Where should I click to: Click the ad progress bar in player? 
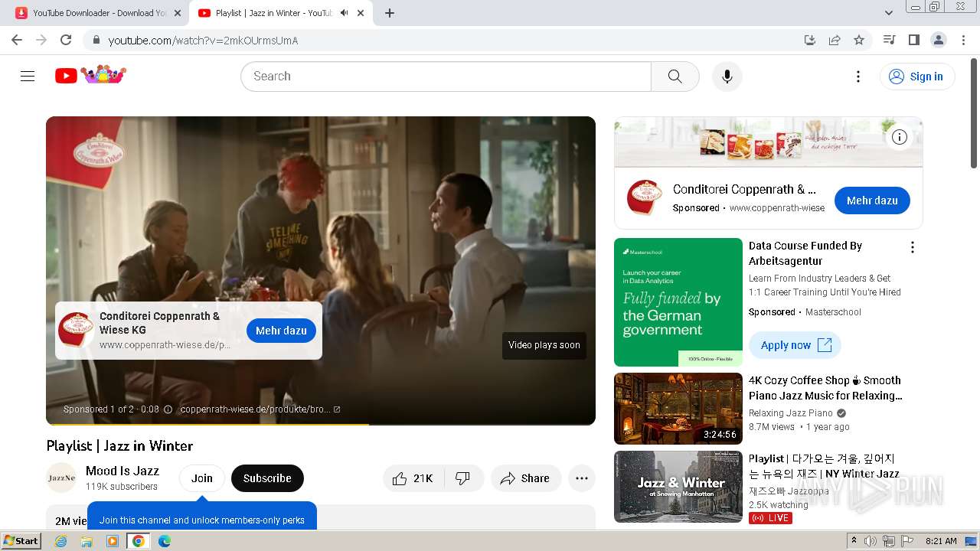click(321, 424)
